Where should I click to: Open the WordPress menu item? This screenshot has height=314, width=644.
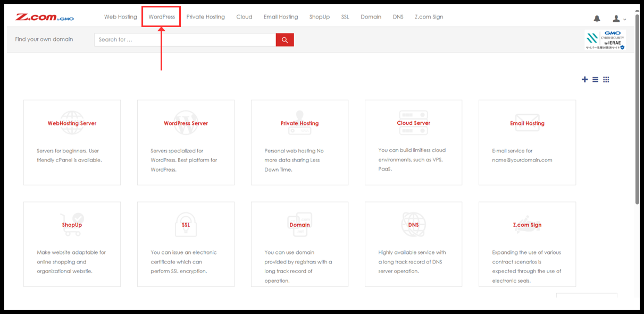tap(162, 17)
